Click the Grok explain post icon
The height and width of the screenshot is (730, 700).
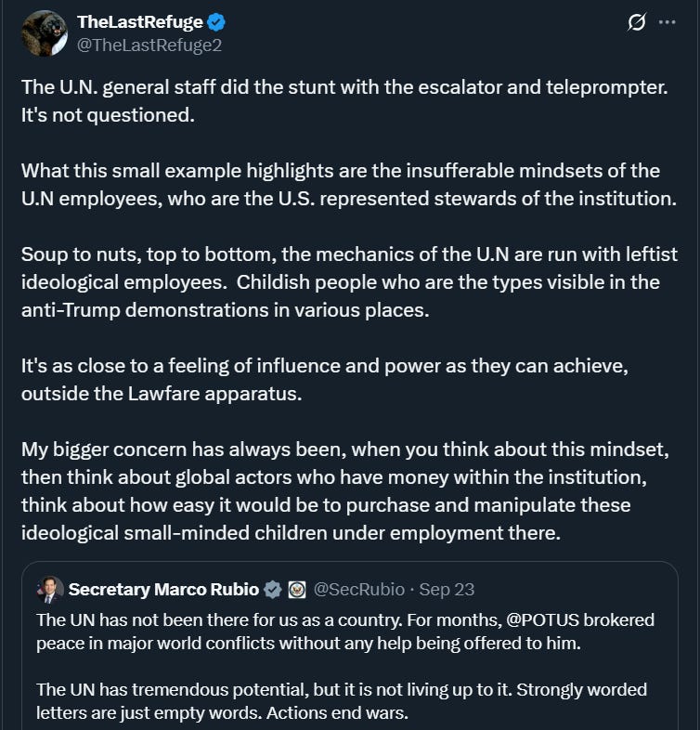pyautogui.click(x=637, y=22)
